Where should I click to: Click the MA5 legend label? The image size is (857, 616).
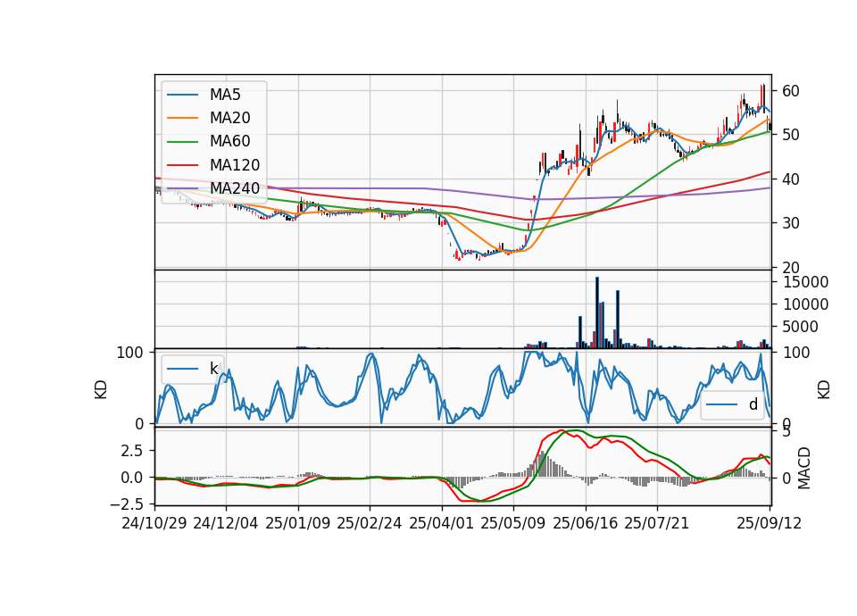pyautogui.click(x=225, y=95)
